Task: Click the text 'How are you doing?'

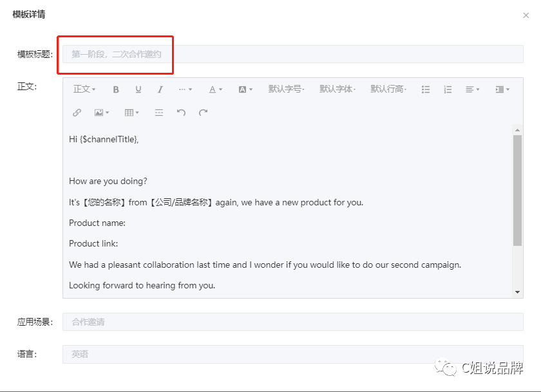Action: [x=108, y=181]
